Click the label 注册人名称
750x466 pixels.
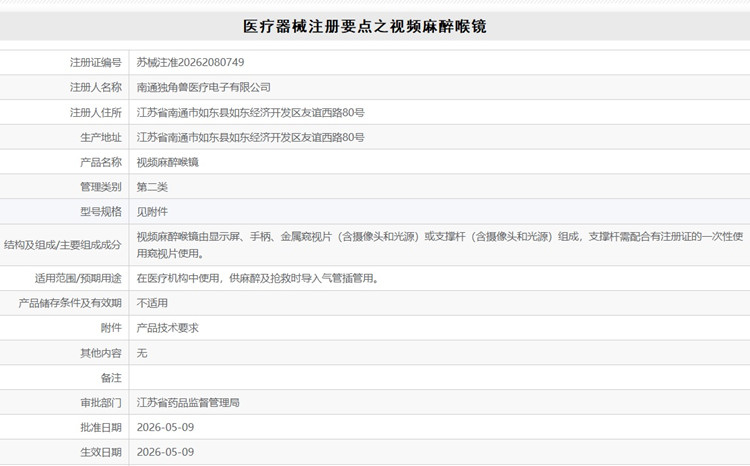(x=96, y=87)
